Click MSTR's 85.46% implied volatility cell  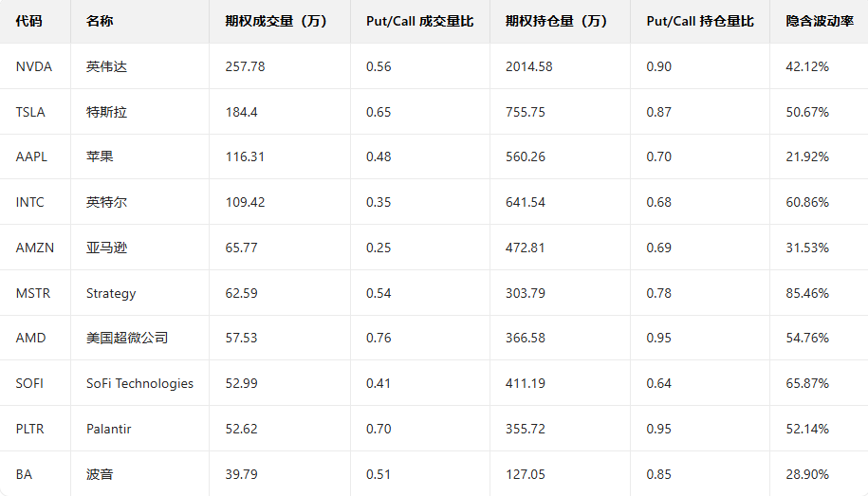click(x=807, y=293)
